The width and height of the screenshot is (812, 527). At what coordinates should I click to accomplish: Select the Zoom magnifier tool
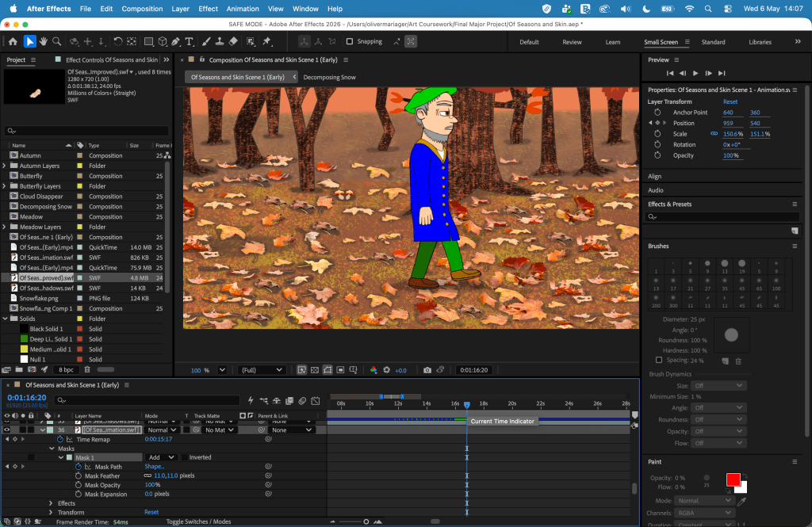point(57,41)
